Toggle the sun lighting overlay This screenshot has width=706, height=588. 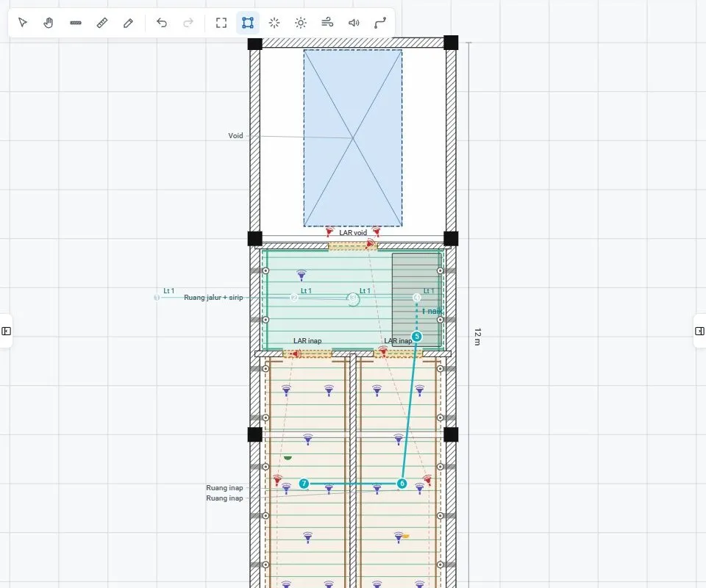coord(301,23)
